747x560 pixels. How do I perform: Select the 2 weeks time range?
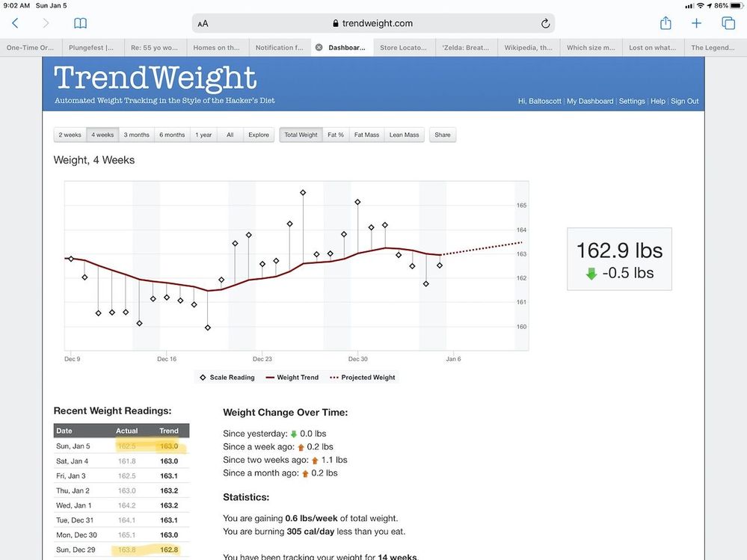(x=70, y=135)
